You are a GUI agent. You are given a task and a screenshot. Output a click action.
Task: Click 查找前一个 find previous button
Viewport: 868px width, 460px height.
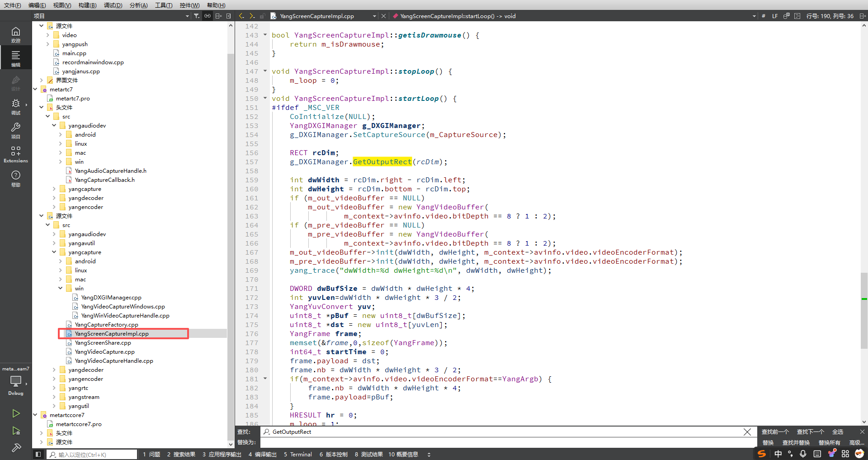[775, 432]
